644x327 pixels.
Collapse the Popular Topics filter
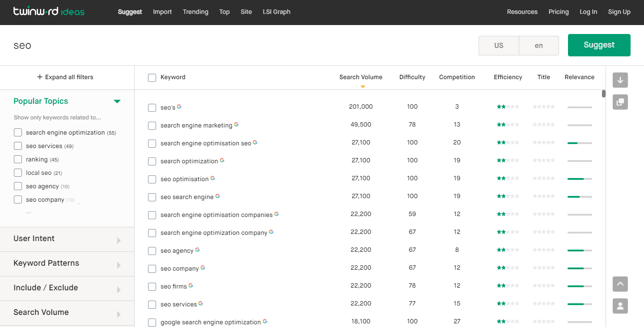pyautogui.click(x=117, y=102)
